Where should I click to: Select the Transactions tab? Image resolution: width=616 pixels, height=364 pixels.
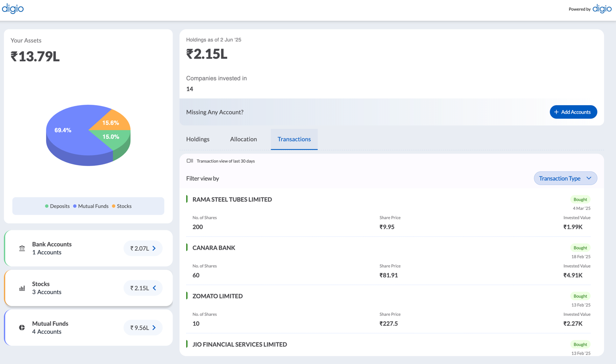point(294,139)
